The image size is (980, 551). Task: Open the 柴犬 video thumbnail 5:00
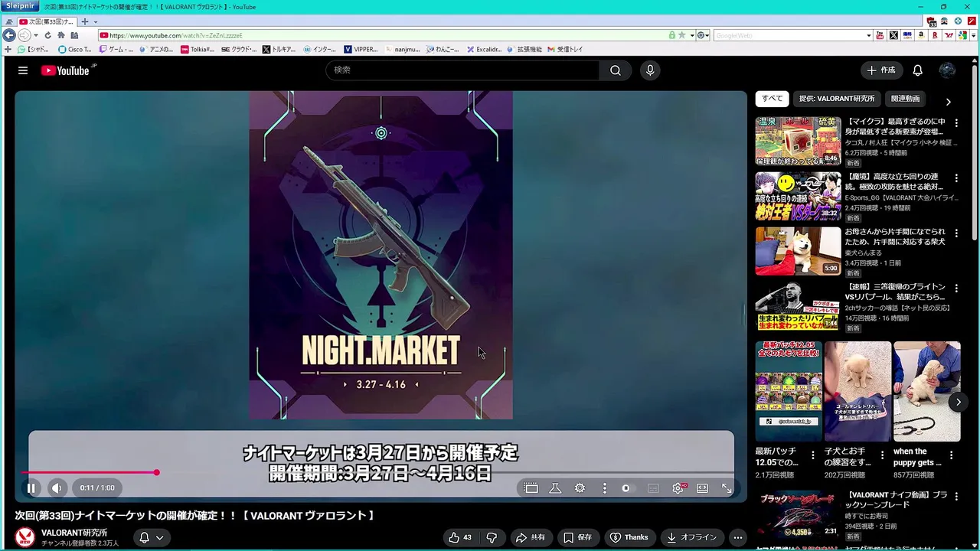tap(798, 251)
